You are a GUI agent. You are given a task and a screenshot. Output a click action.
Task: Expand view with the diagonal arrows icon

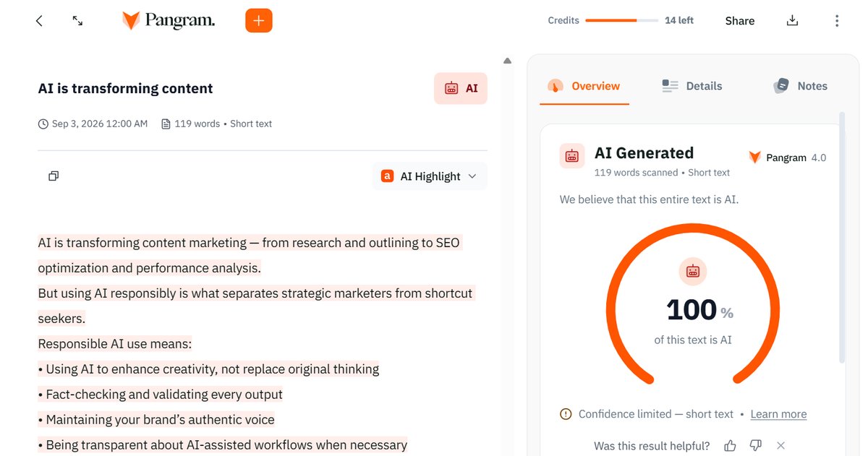point(77,21)
